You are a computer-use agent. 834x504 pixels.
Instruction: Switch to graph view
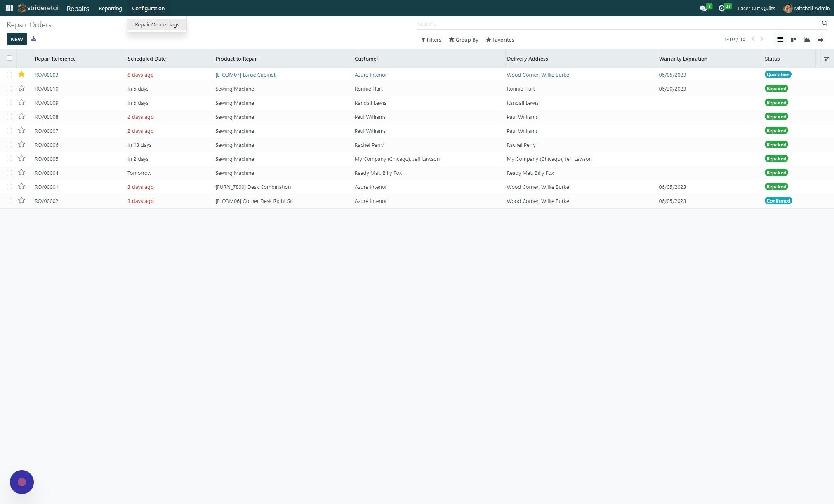(807, 40)
